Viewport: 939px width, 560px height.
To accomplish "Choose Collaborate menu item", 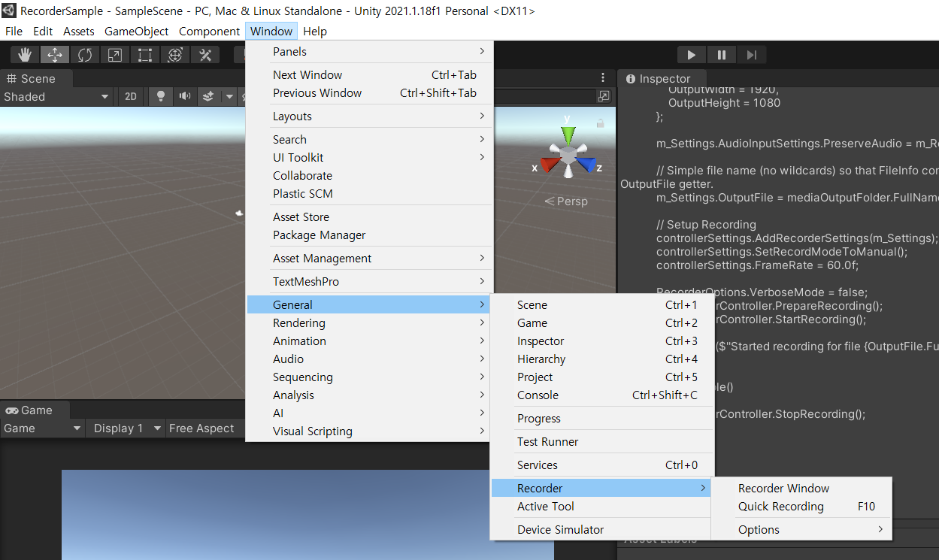I will pyautogui.click(x=369, y=175).
